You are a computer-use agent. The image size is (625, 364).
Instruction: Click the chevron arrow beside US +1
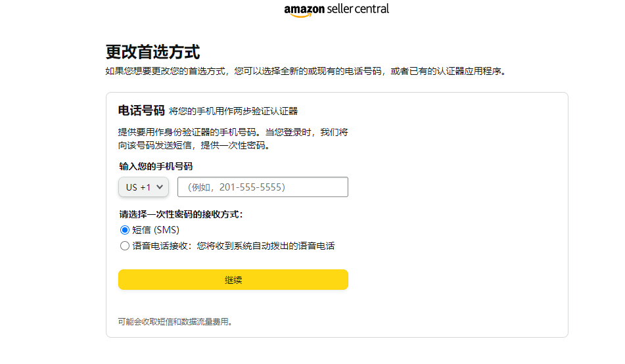[160, 187]
